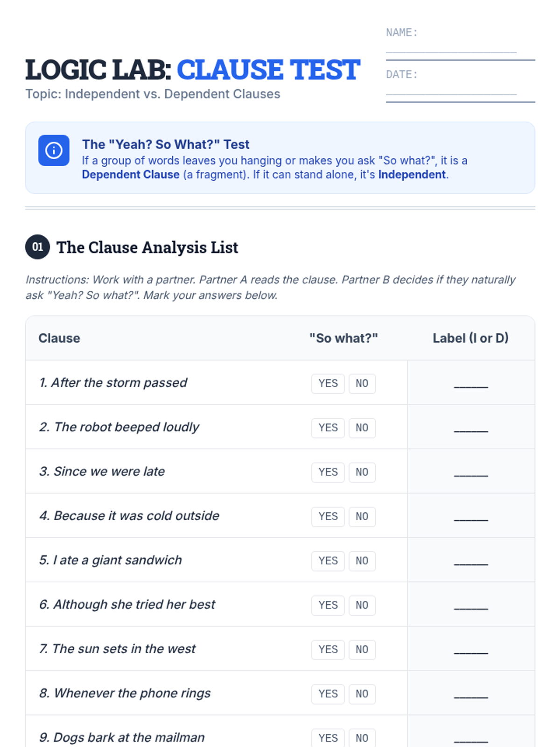Click the 01 section number badge
The height and width of the screenshot is (747, 560).
pyautogui.click(x=37, y=247)
